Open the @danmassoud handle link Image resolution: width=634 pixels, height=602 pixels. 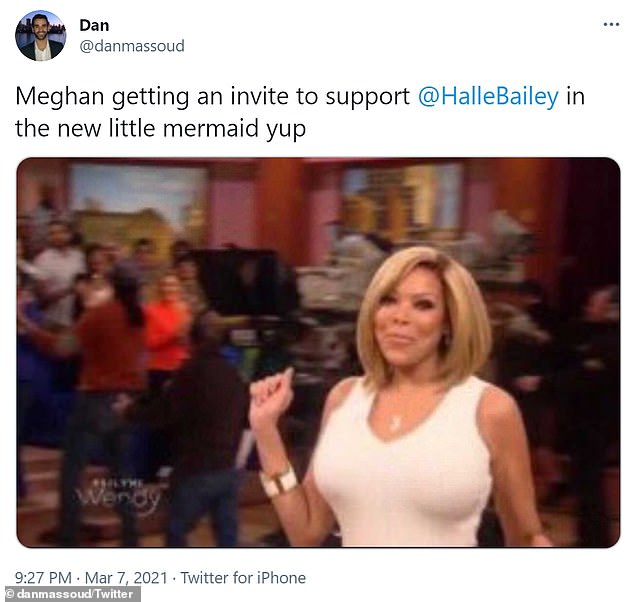pos(132,46)
